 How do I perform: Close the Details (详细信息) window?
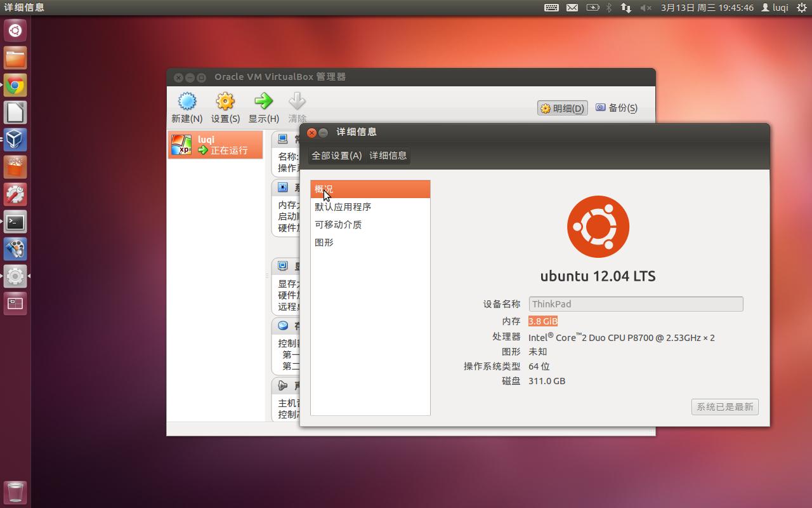[311, 133]
